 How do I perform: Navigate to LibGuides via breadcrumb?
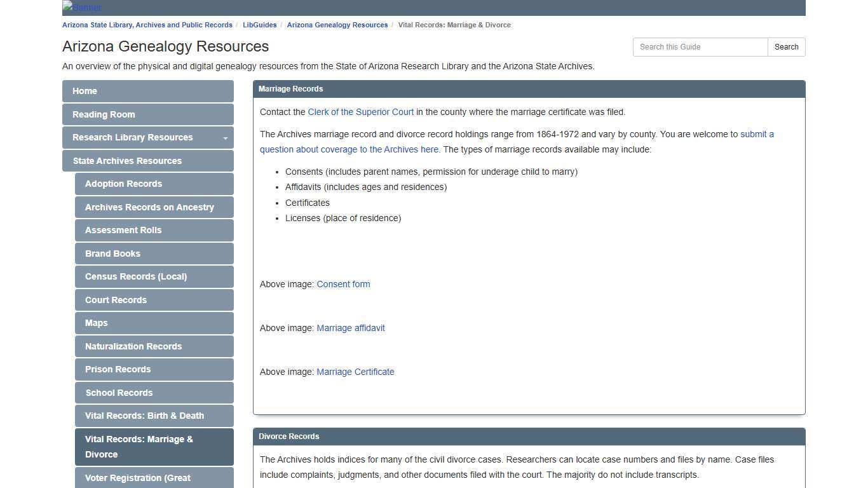259,25
